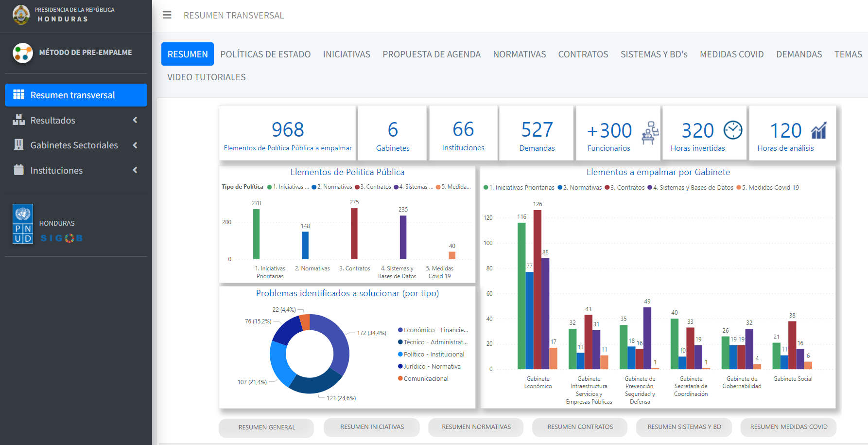Open the VIDEO TUTORIALES tab
Image resolution: width=868 pixels, height=445 pixels.
click(207, 77)
